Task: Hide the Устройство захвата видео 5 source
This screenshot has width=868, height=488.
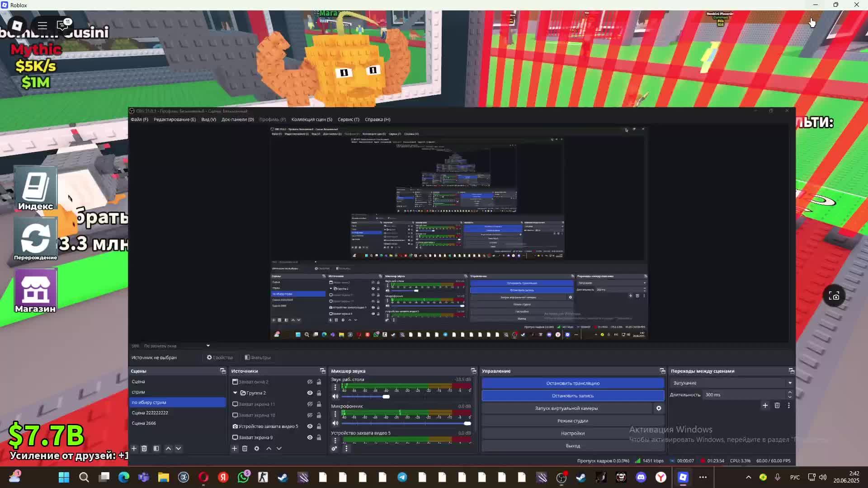Action: [x=310, y=426]
